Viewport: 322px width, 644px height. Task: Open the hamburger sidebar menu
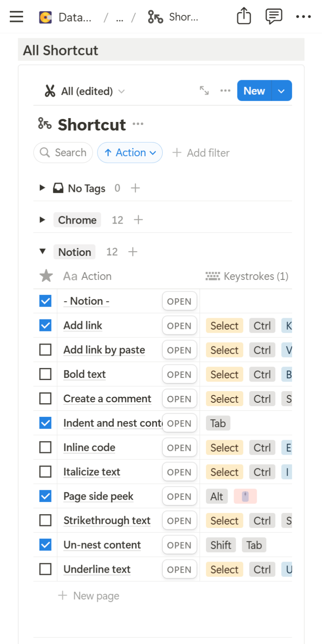pyautogui.click(x=16, y=17)
